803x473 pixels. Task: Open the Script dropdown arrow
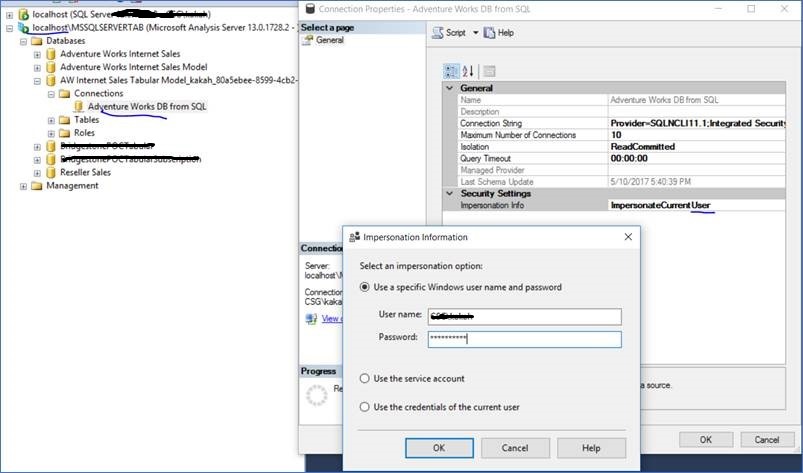point(475,33)
